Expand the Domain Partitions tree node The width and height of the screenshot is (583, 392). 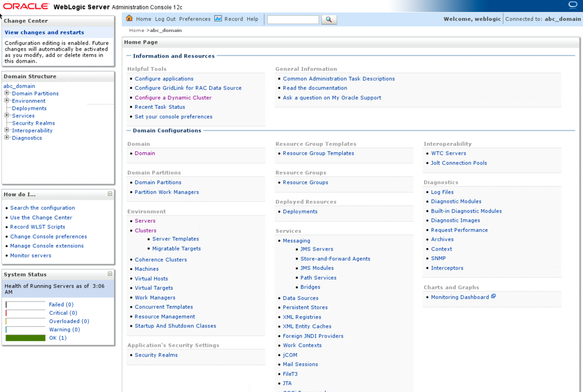pos(7,93)
